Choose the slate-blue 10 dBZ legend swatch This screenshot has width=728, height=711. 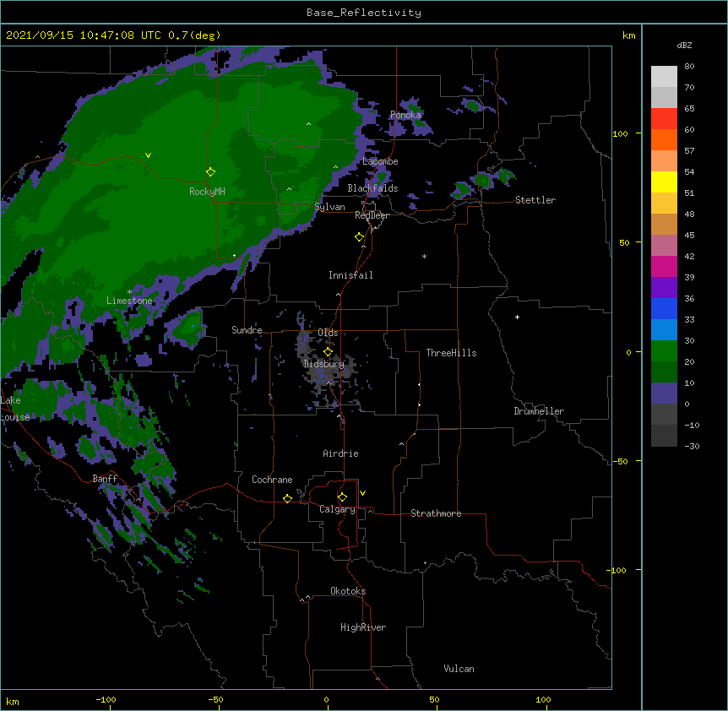pyautogui.click(x=664, y=393)
